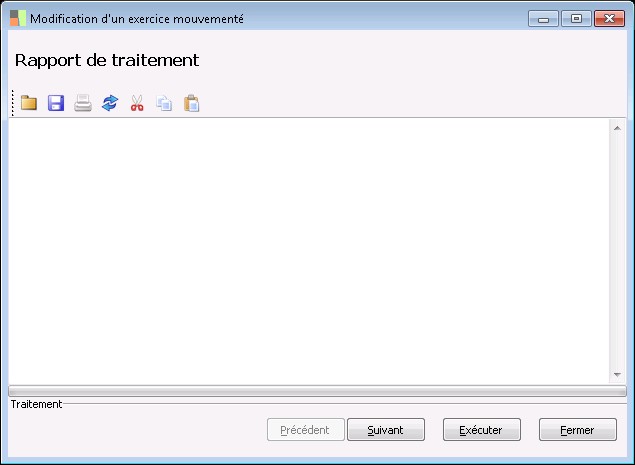This screenshot has width=635, height=465.
Task: Close the window with the red X
Action: [609, 19]
